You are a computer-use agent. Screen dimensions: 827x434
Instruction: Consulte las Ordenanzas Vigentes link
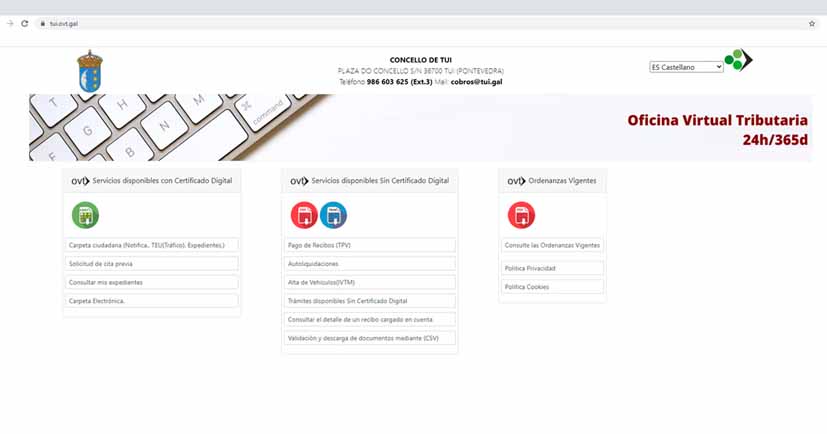coord(553,245)
